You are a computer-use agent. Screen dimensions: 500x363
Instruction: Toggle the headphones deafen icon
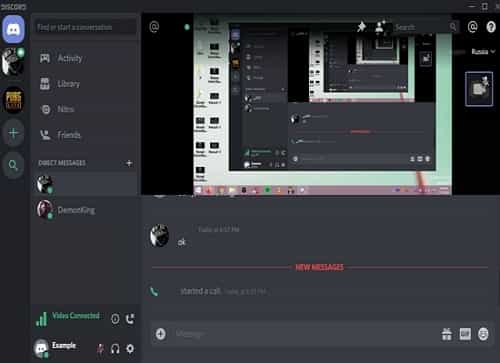pyautogui.click(x=115, y=349)
